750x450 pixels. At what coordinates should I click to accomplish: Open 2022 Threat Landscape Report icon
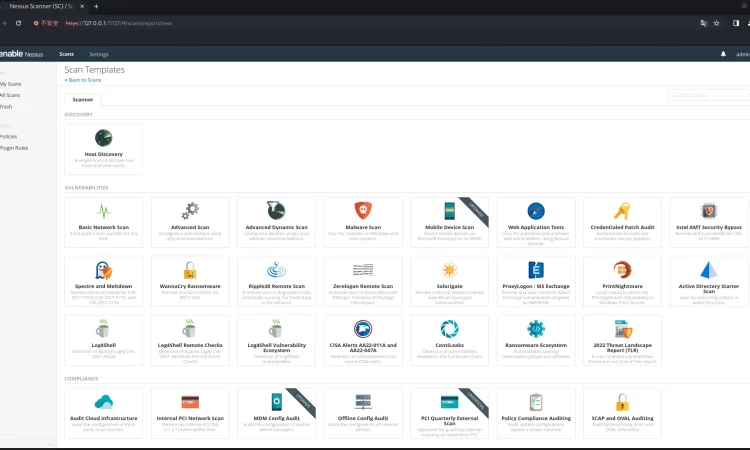point(623,329)
